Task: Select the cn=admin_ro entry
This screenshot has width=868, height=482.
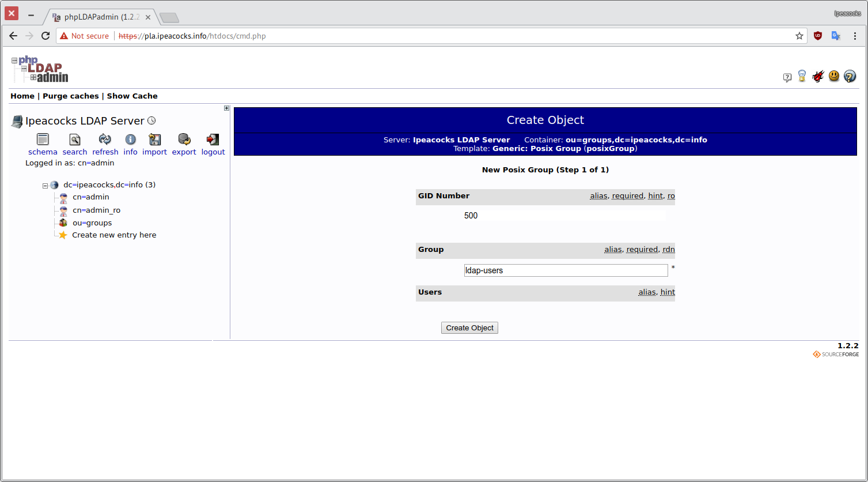Action: coord(96,210)
